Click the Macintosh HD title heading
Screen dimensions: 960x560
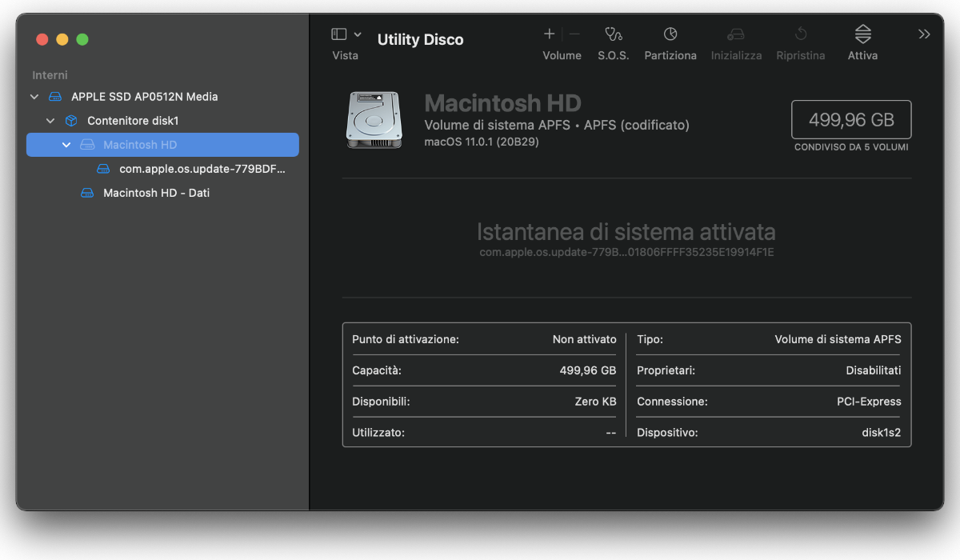coord(502,103)
